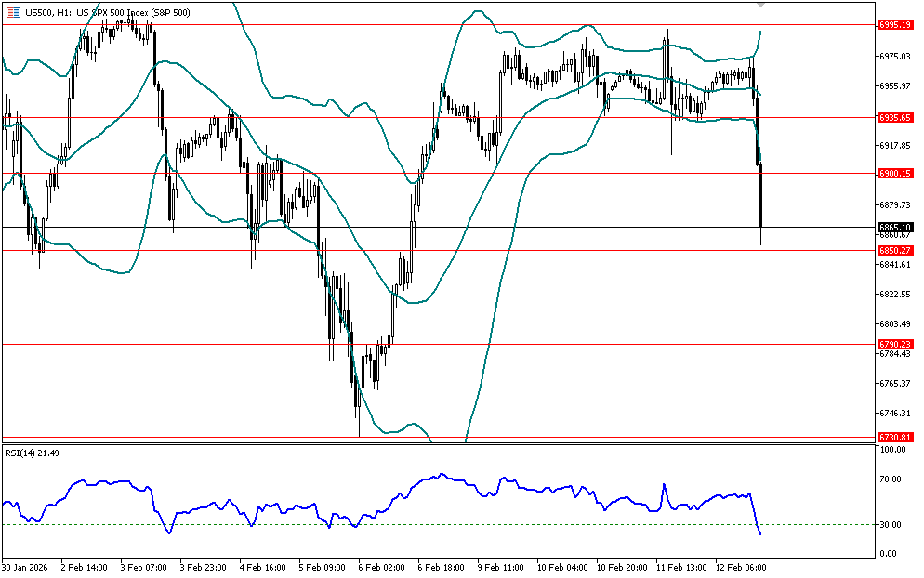
Task: Click the RSI 100.00 scale value
Action: point(892,451)
